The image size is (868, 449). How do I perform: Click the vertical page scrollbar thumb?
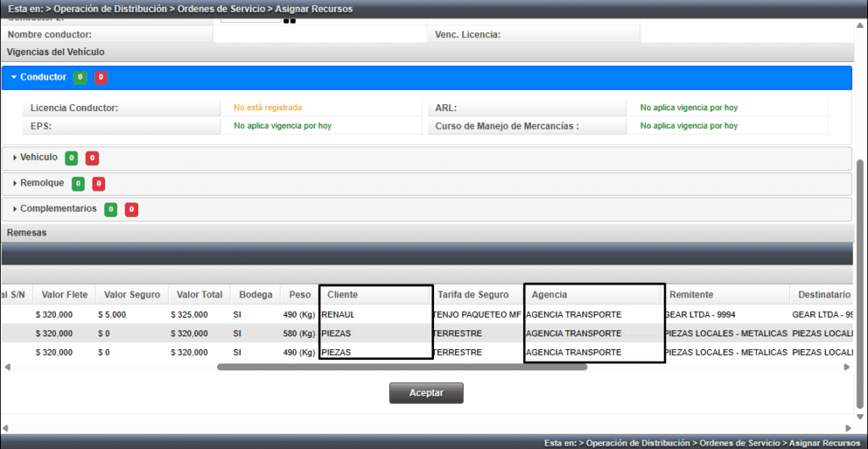pos(860,280)
